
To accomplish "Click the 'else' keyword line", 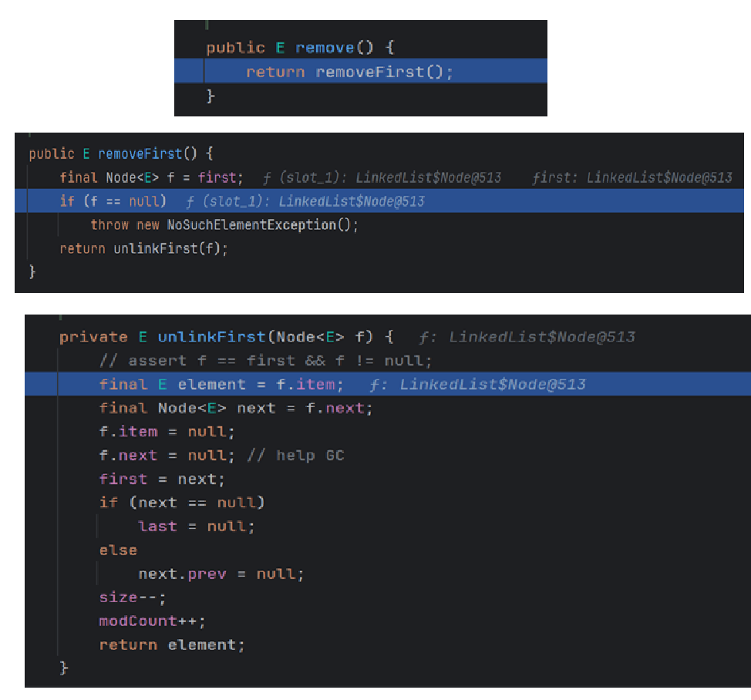I will click(118, 550).
